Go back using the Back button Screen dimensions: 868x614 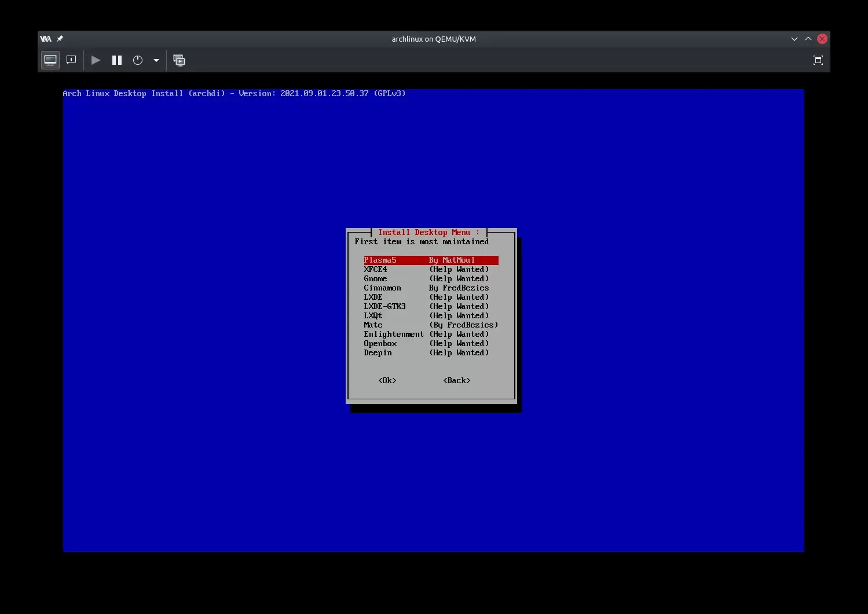coord(457,381)
